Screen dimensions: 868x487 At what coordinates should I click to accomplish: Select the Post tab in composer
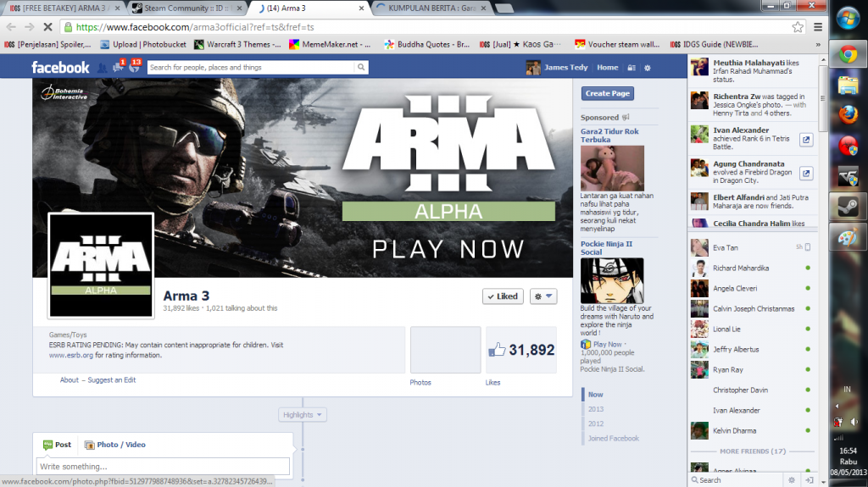click(x=57, y=445)
